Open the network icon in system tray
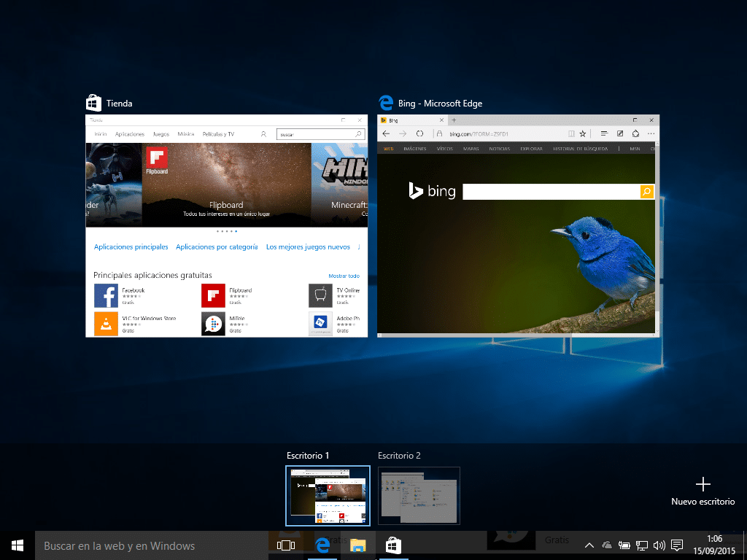Screen dimensions: 747x560 point(642,545)
